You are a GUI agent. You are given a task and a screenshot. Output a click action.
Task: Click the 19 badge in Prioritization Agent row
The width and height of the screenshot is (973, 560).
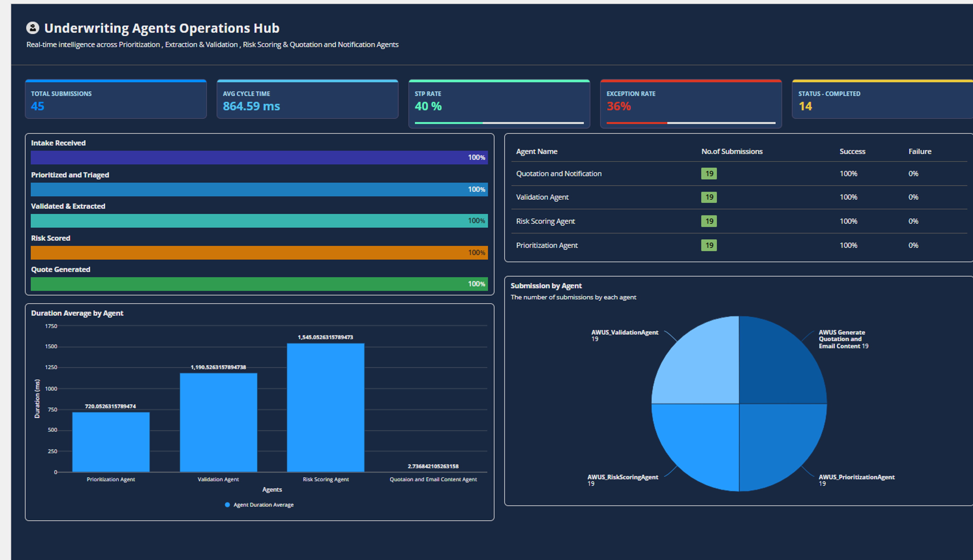point(709,245)
